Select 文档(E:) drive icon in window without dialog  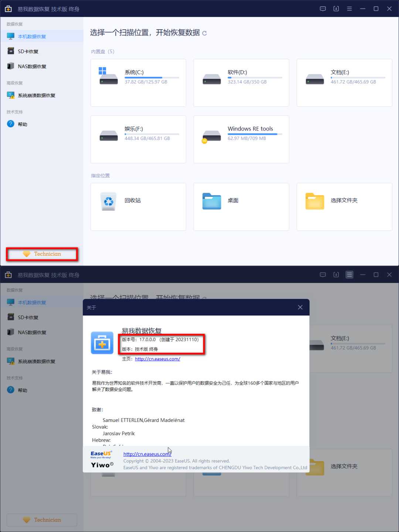[x=315, y=79]
